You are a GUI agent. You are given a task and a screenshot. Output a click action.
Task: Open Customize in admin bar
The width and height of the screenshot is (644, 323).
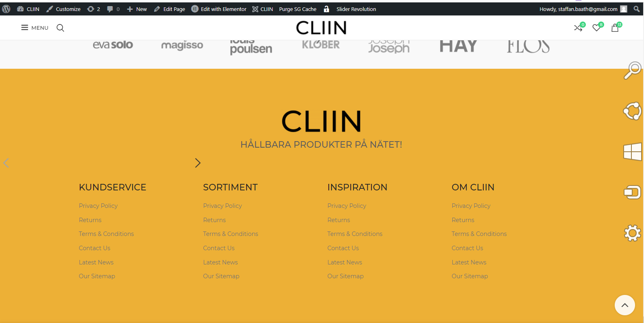coord(63,9)
